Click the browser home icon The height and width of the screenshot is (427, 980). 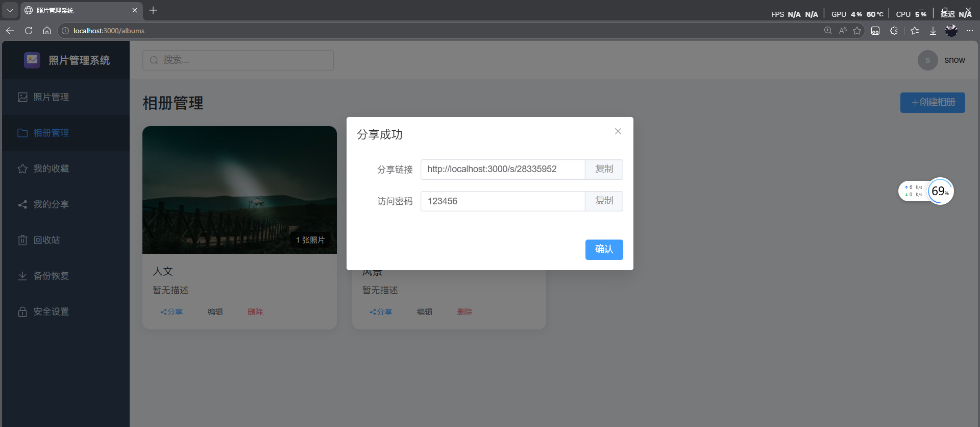[47, 31]
